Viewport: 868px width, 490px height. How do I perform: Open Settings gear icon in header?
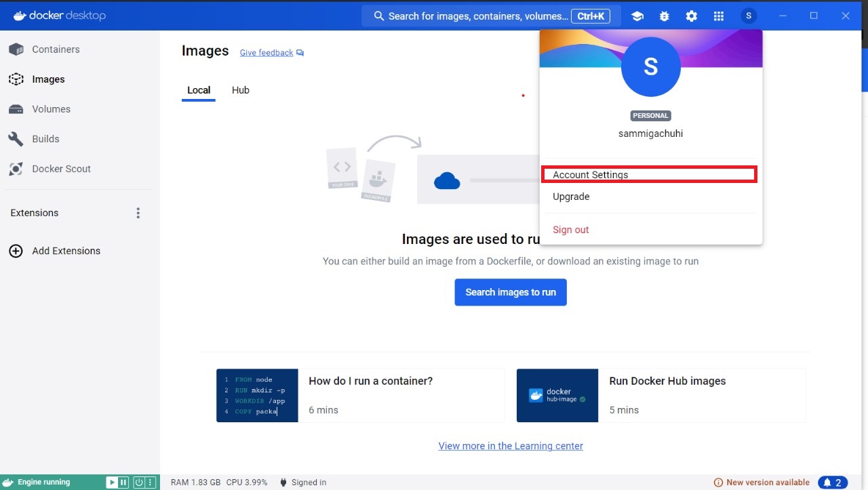point(692,16)
